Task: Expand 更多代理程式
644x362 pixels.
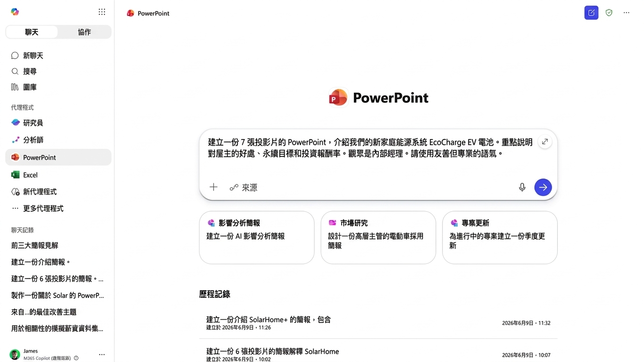Action: pos(59,208)
